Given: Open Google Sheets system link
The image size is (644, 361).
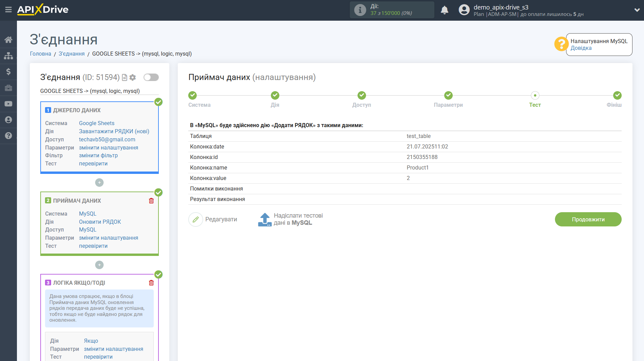Looking at the screenshot, I should click(96, 123).
